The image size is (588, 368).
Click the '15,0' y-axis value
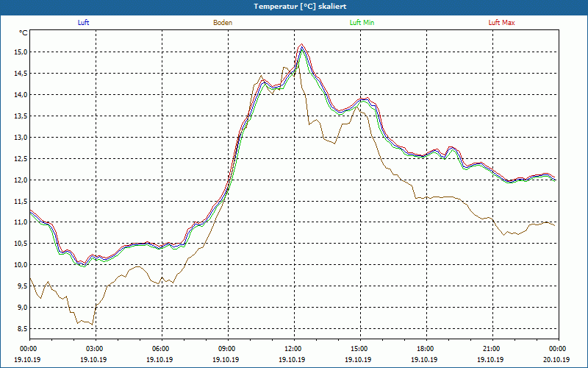[x=21, y=52]
